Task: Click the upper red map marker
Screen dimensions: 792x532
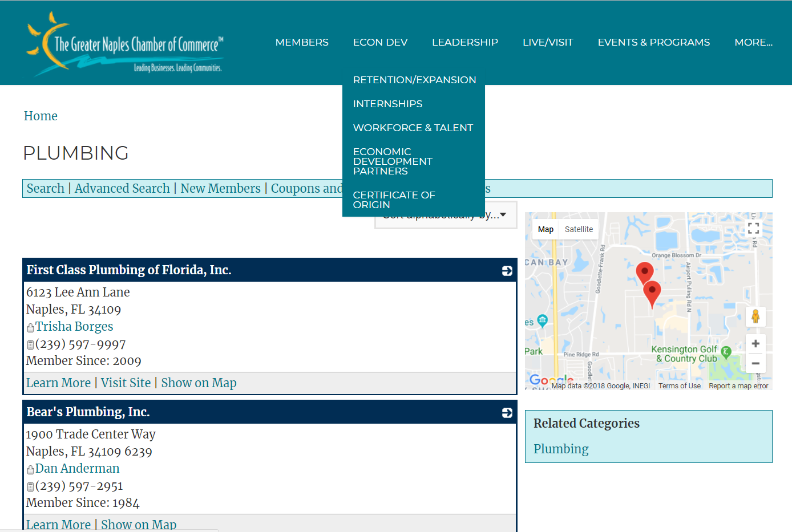Action: (x=645, y=273)
